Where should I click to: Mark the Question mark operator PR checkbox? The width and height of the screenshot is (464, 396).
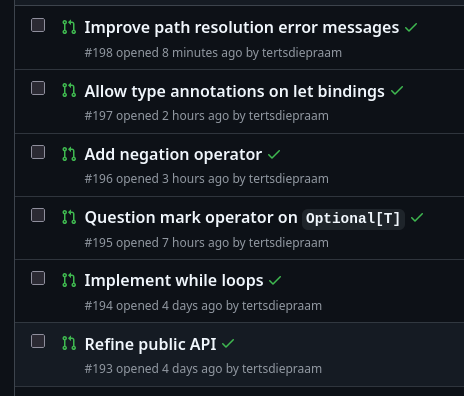pos(38,215)
